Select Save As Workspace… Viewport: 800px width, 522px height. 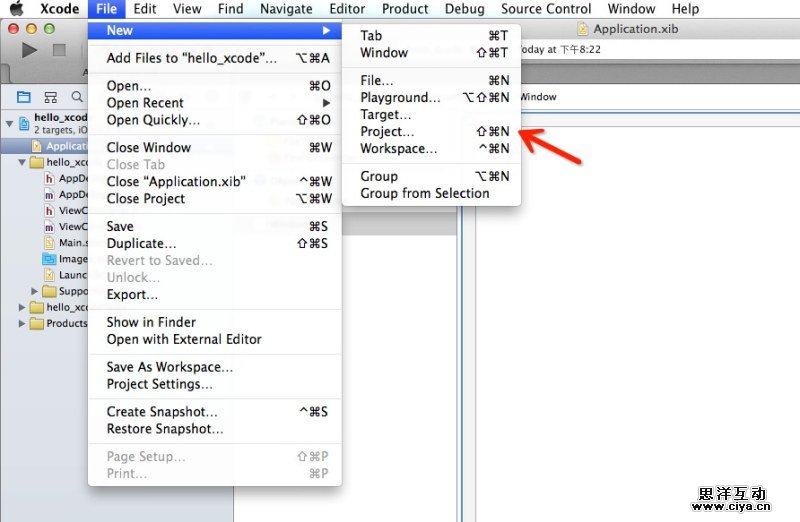pyautogui.click(x=215, y=367)
